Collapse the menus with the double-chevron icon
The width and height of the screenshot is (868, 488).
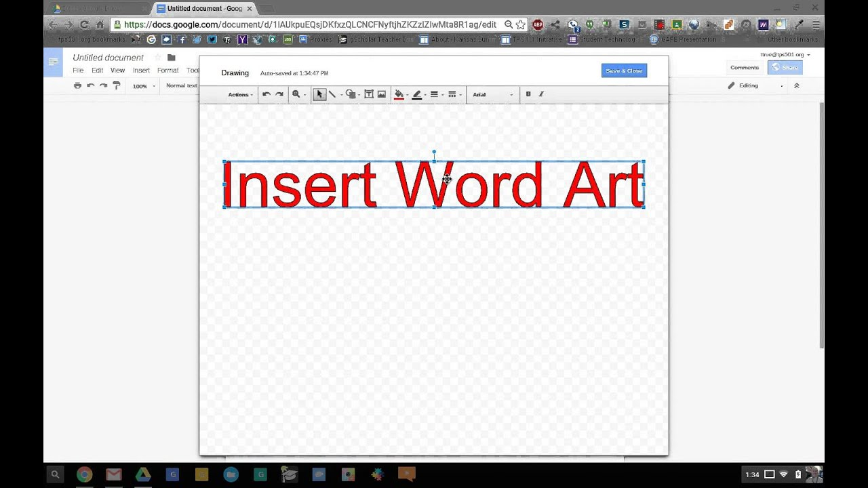[x=797, y=86]
